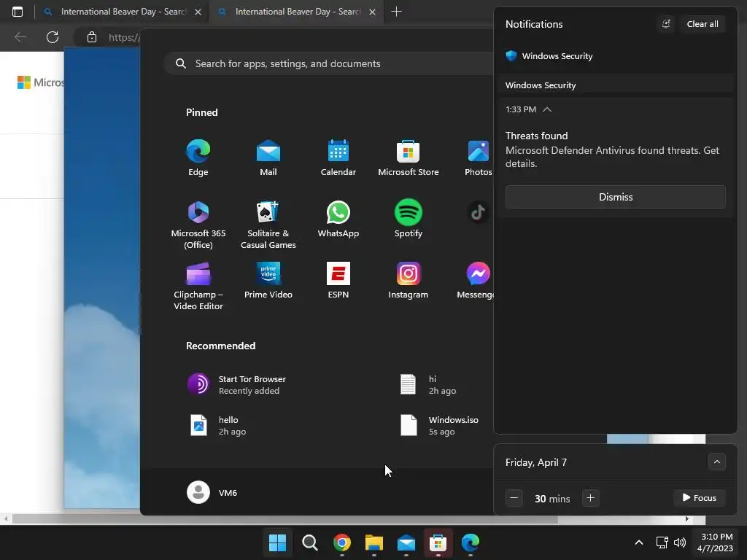Launch Clipchamp Video Editor
The width and height of the screenshot is (747, 560).
pos(198,286)
